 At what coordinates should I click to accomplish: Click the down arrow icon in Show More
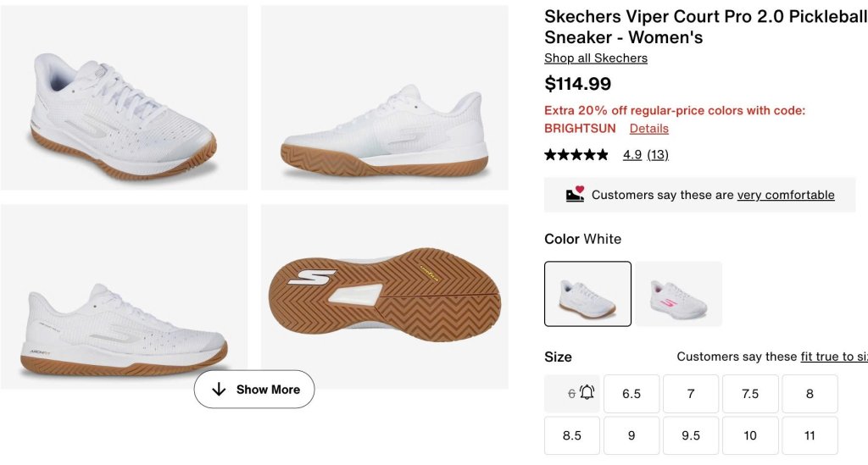coord(219,390)
